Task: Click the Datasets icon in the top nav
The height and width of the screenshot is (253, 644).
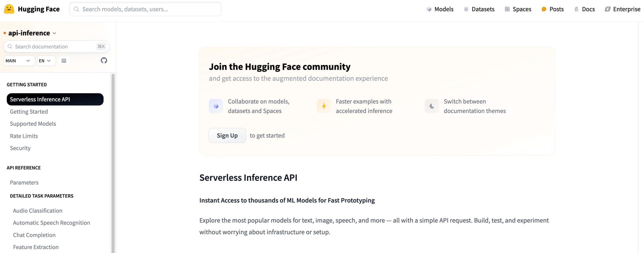Action: pos(466,9)
